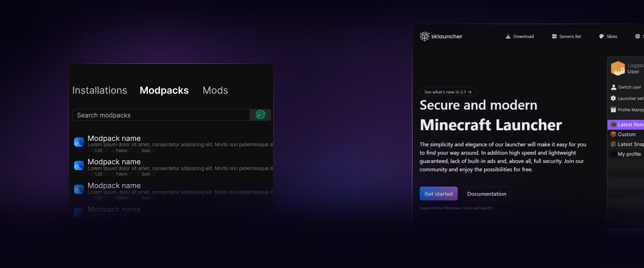Click the user avatar head icon
Viewport: 644px width, 268px height.
coord(618,69)
